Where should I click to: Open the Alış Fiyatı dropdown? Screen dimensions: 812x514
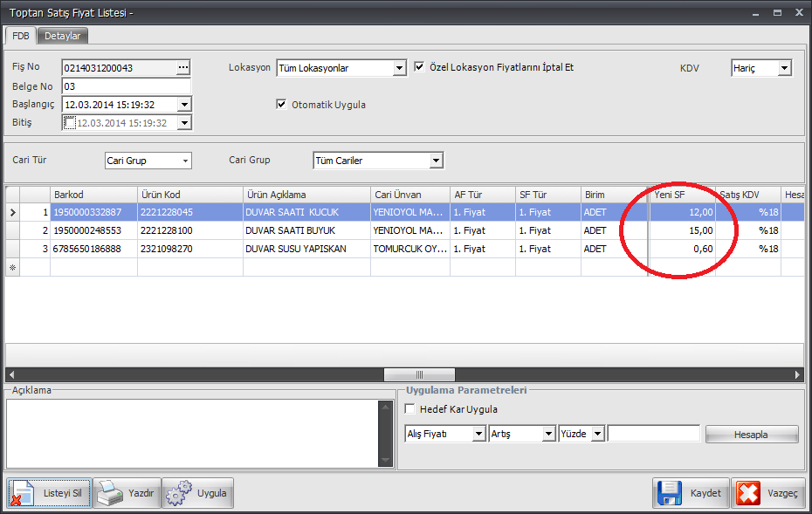tap(479, 434)
